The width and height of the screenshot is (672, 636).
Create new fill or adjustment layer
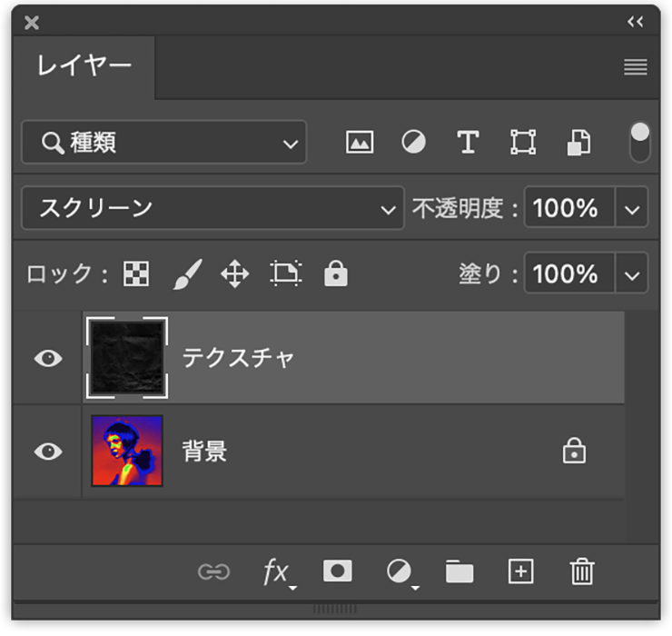point(401,573)
